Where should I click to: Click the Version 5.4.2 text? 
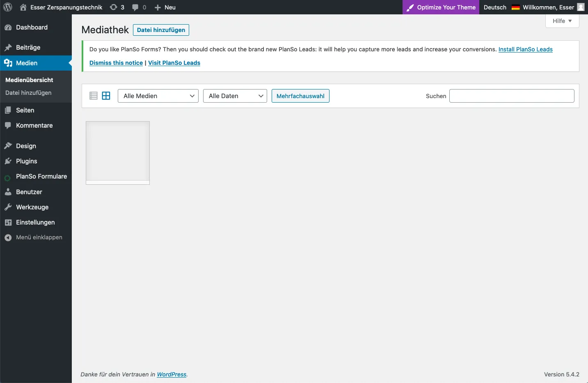point(561,374)
